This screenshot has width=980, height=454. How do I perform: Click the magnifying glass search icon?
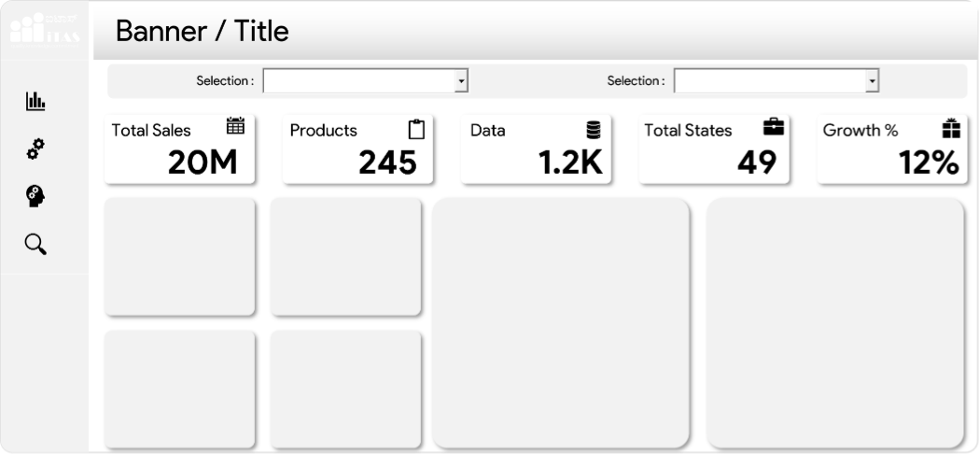click(x=35, y=245)
